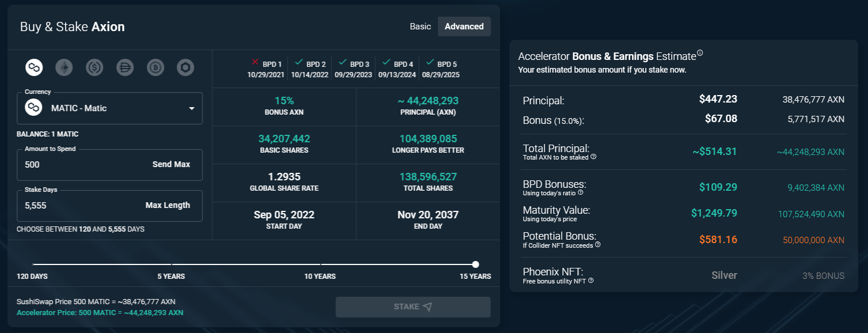Select the Wrapped Bitcoin coin icon
The height and width of the screenshot is (333, 868).
point(155,68)
